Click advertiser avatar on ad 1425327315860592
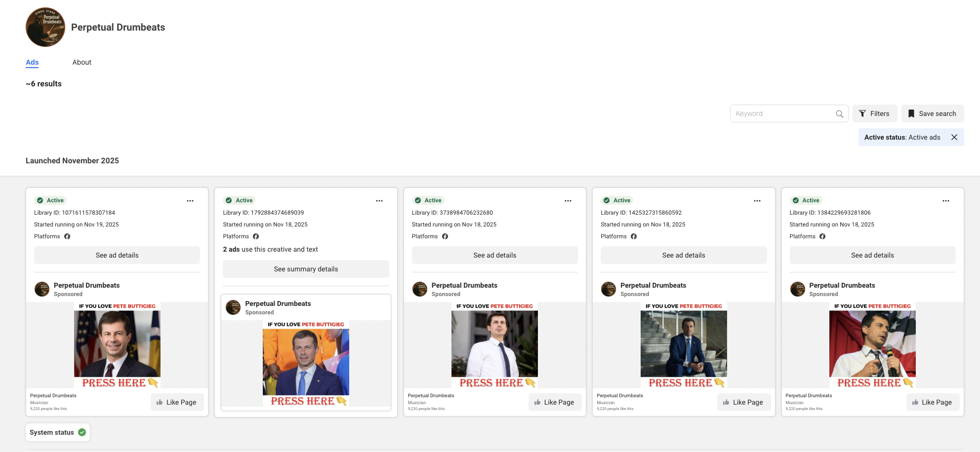980x452 pixels. coord(608,289)
